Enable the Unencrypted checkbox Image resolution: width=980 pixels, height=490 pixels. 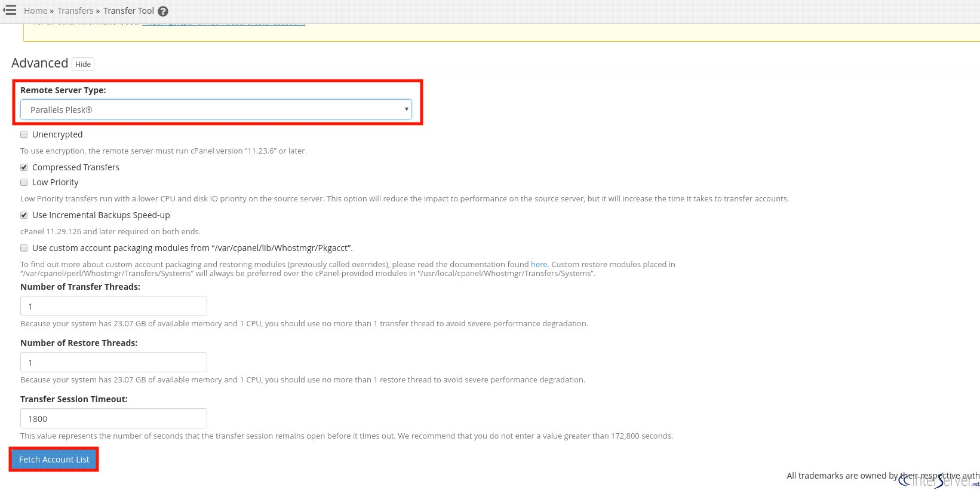24,134
